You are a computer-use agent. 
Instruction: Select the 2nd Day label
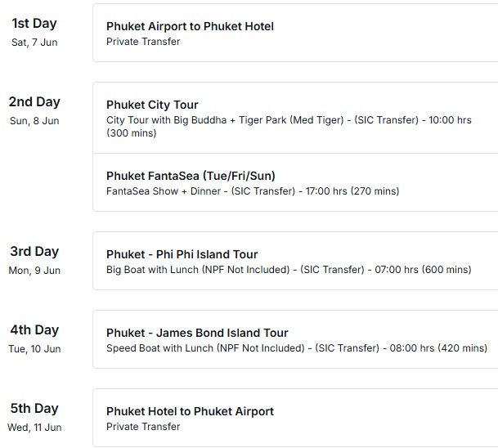click(34, 102)
